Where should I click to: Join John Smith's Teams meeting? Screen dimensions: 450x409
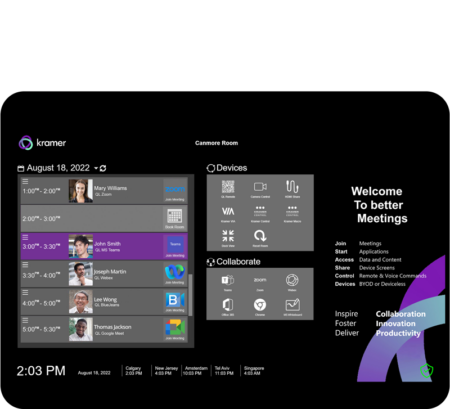(175, 247)
